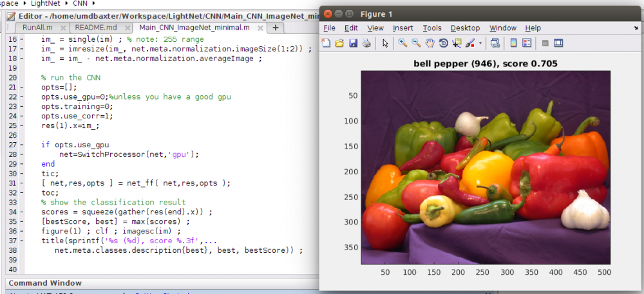Click the Link Plot icon
Viewport: 644px width, 294px height.
(495, 43)
